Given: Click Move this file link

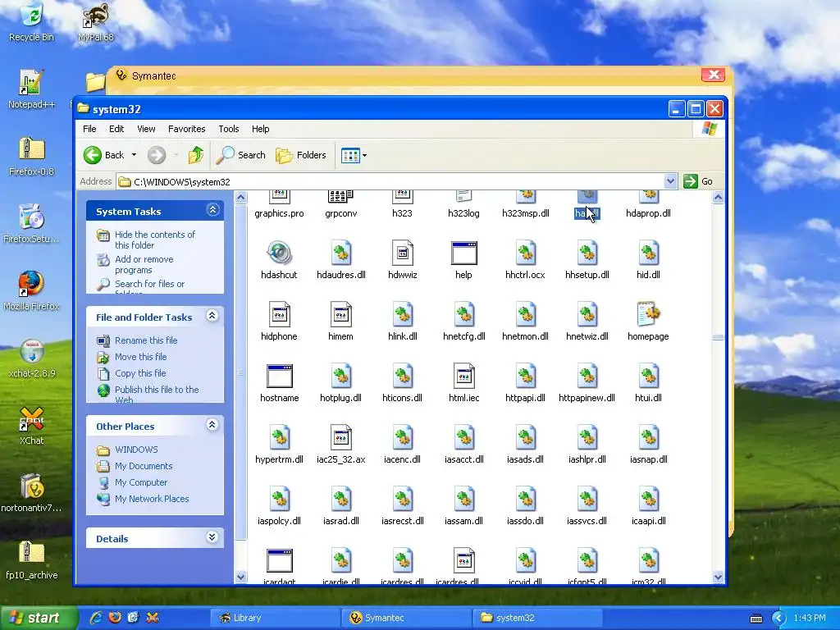Looking at the screenshot, I should pos(140,357).
